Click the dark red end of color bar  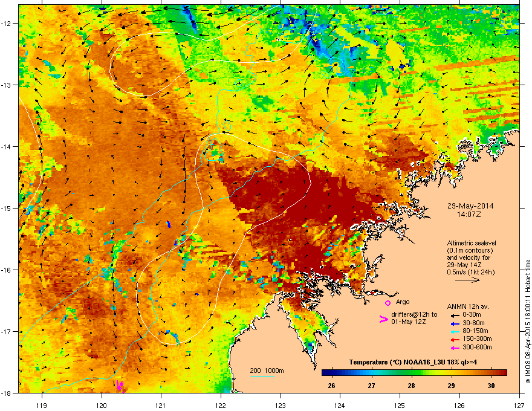click(x=503, y=373)
